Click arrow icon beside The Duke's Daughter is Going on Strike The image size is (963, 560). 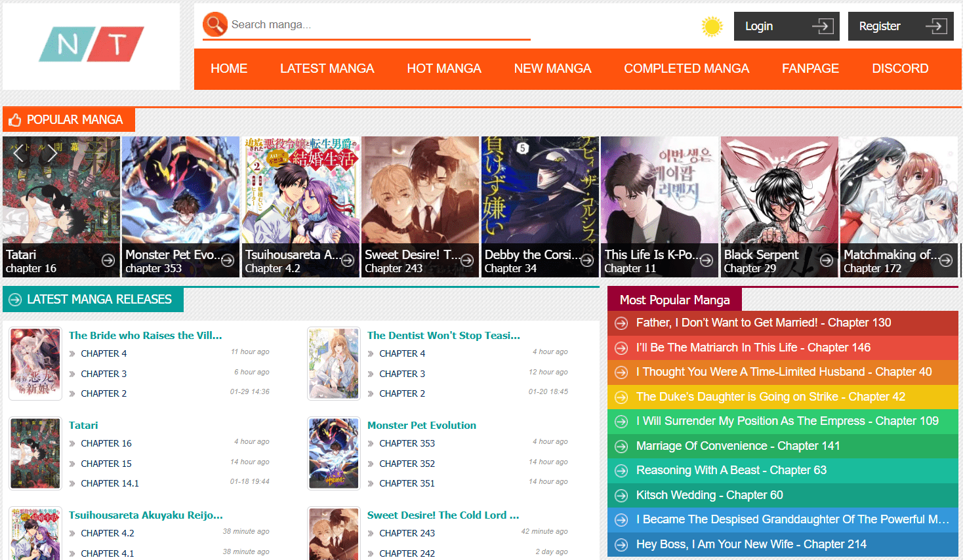pos(621,397)
